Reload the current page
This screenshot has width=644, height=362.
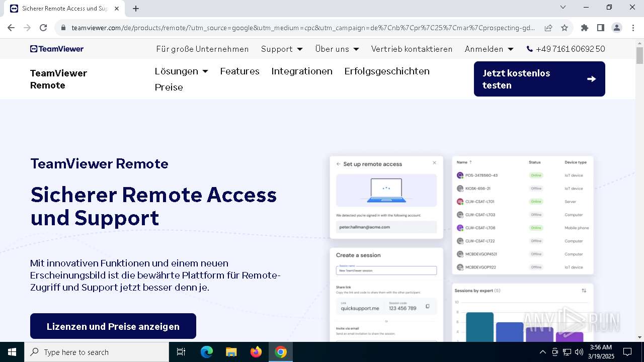[43, 28]
